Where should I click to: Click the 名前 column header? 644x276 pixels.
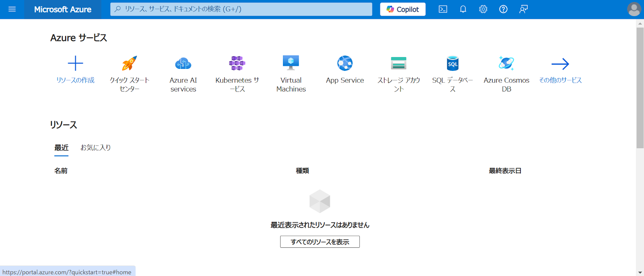click(x=61, y=171)
